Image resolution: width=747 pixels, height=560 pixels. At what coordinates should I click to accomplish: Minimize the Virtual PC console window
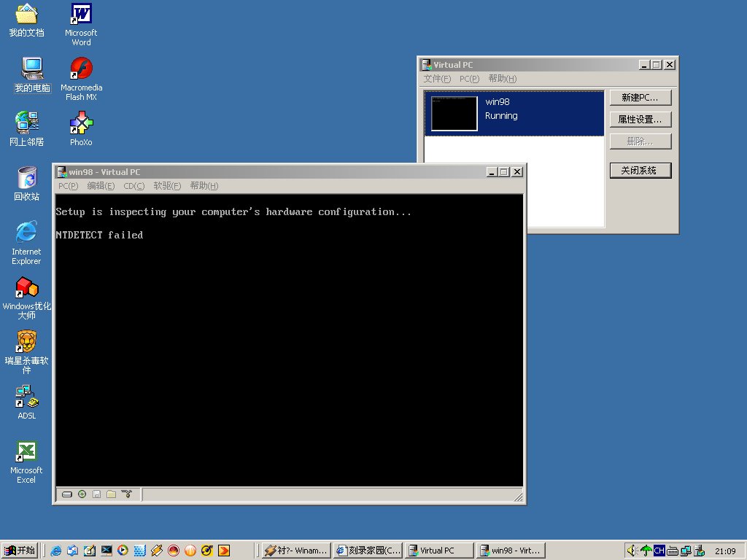tap(645, 65)
